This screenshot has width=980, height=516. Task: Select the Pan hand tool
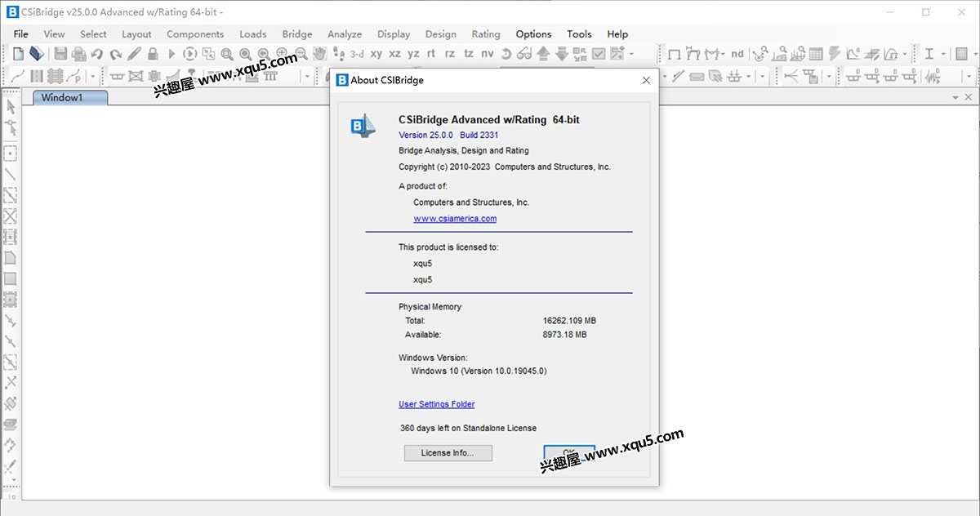[x=319, y=54]
